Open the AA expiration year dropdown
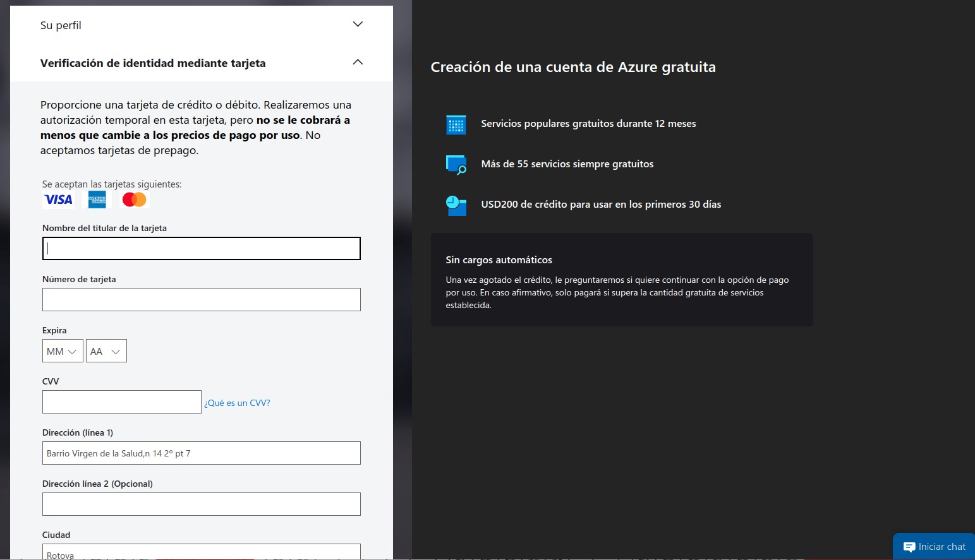The width and height of the screenshot is (975, 560). coord(106,351)
